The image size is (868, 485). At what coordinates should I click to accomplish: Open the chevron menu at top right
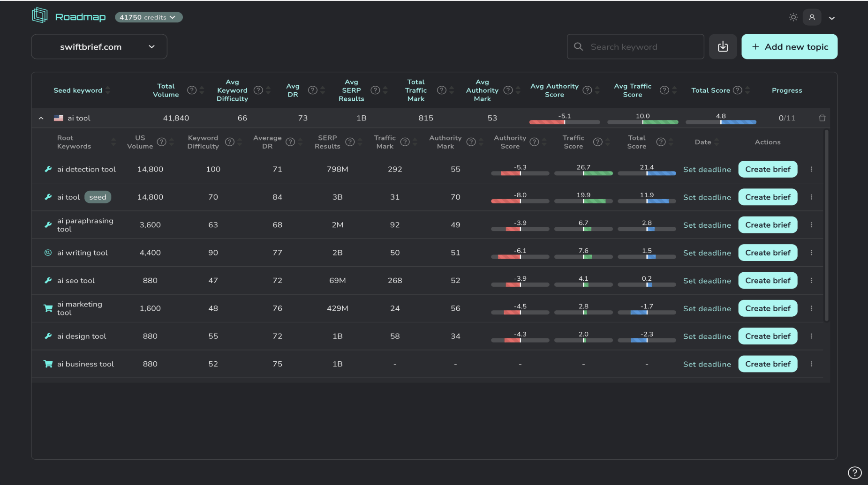pyautogui.click(x=833, y=18)
